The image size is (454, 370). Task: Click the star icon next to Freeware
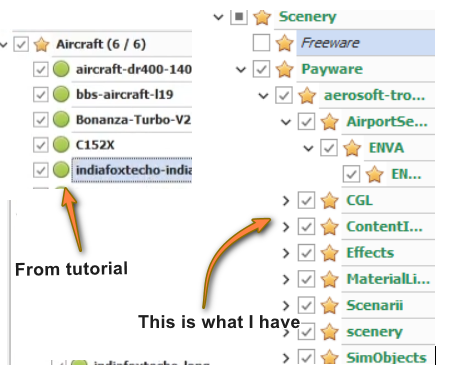284,43
